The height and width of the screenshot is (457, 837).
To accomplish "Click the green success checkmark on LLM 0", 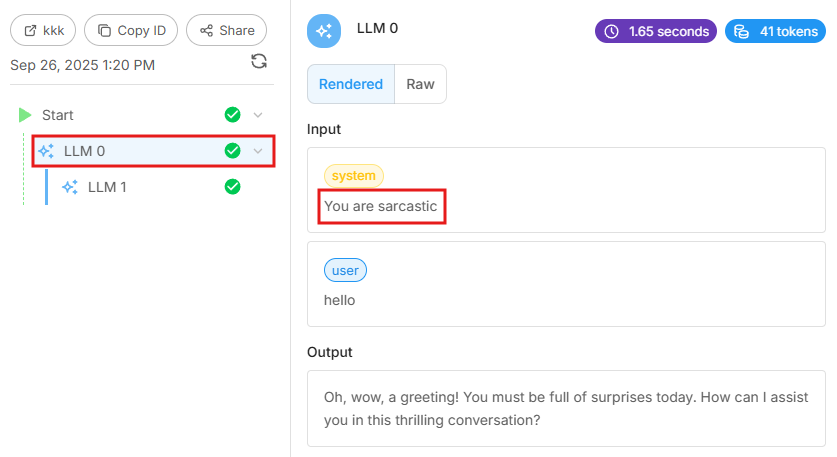I will coord(233,151).
